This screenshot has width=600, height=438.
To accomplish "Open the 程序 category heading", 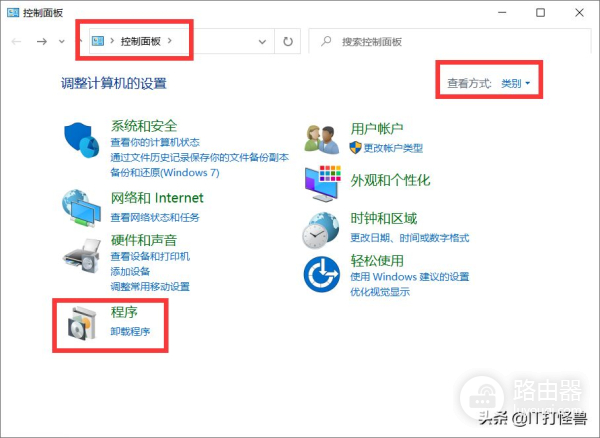I will 124,312.
